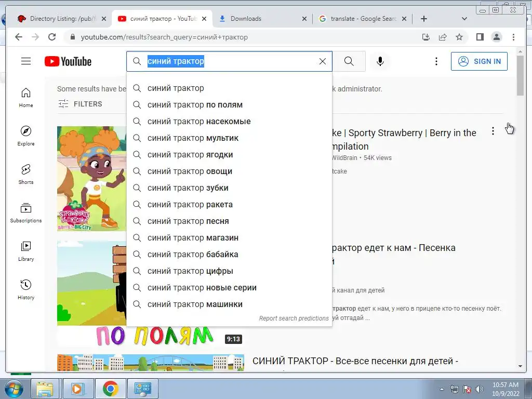Viewport: 532px width, 399px height.
Task: Choose suggestion синий трактор бабайка
Action: 229,255
